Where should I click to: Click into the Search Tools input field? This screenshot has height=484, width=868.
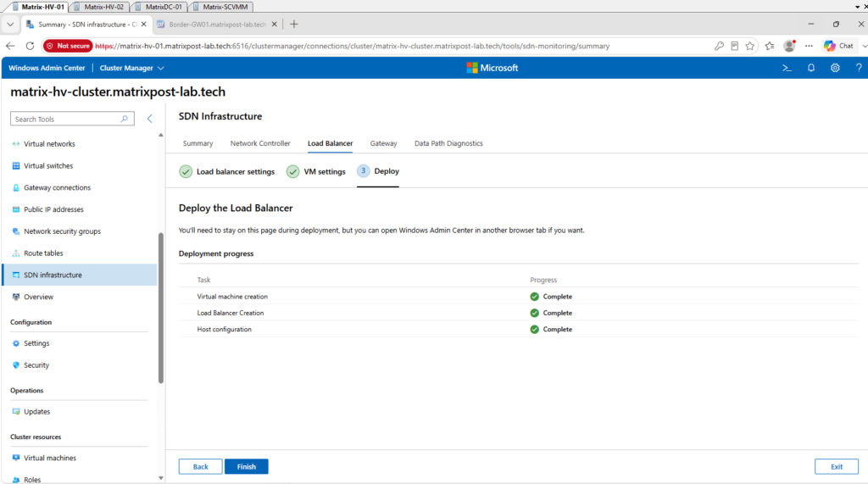point(65,119)
